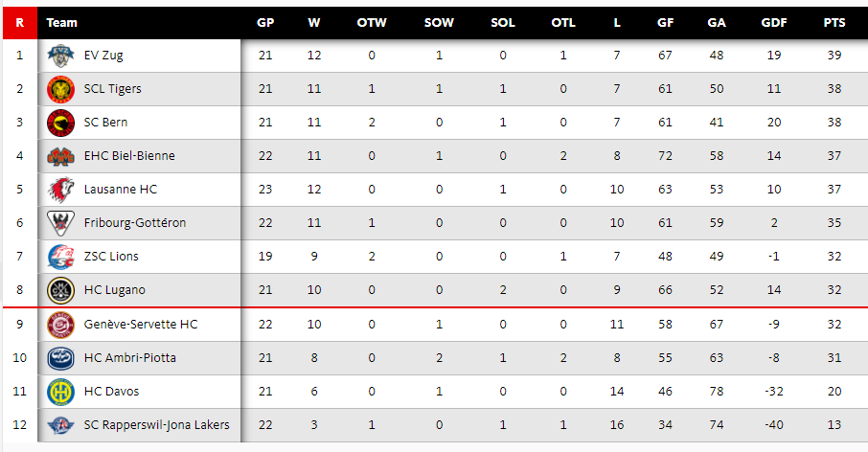
Task: Click the Fribourg-Gottéron team logo
Action: 60,223
